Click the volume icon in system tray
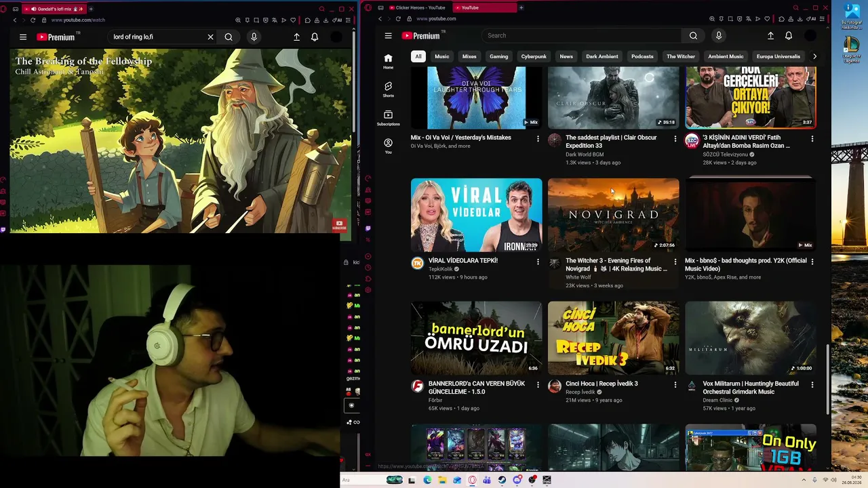Viewport: 868px width, 488px height. 833,480
